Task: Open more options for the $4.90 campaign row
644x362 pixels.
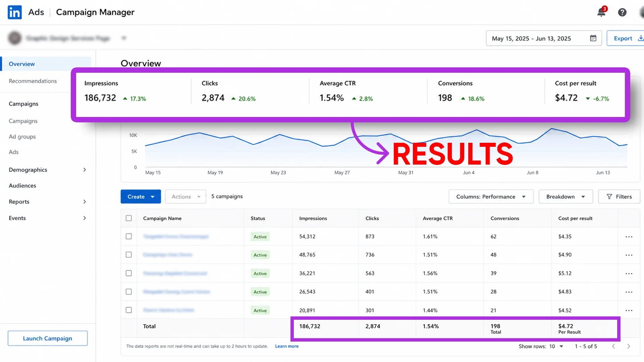Action: pos(629,255)
